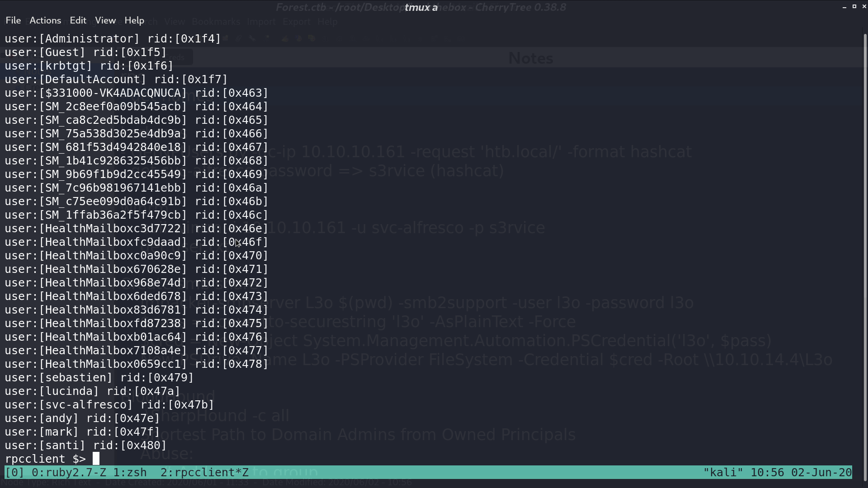Minimize the tmux terminal window
This screenshot has height=488, width=868.
(x=844, y=7)
